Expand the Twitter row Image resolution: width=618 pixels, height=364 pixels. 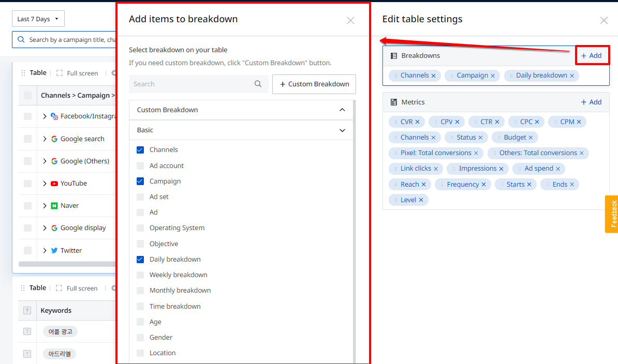tap(45, 250)
